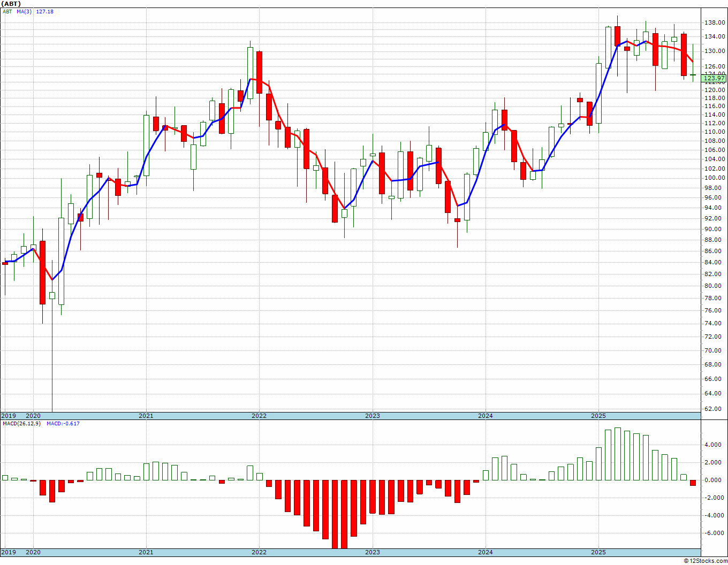Click the (ABT) chart title
728x565 pixels.
tap(11, 4)
